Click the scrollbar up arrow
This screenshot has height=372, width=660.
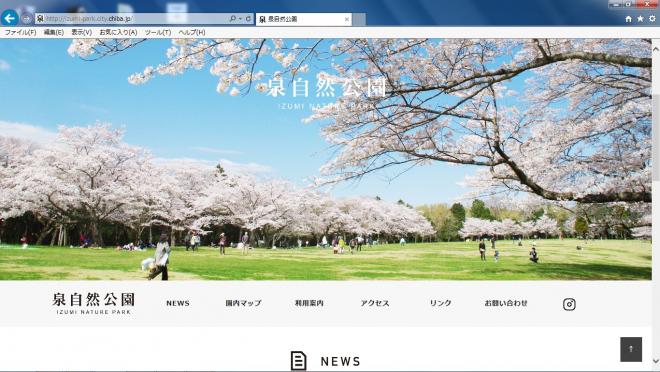point(656,49)
